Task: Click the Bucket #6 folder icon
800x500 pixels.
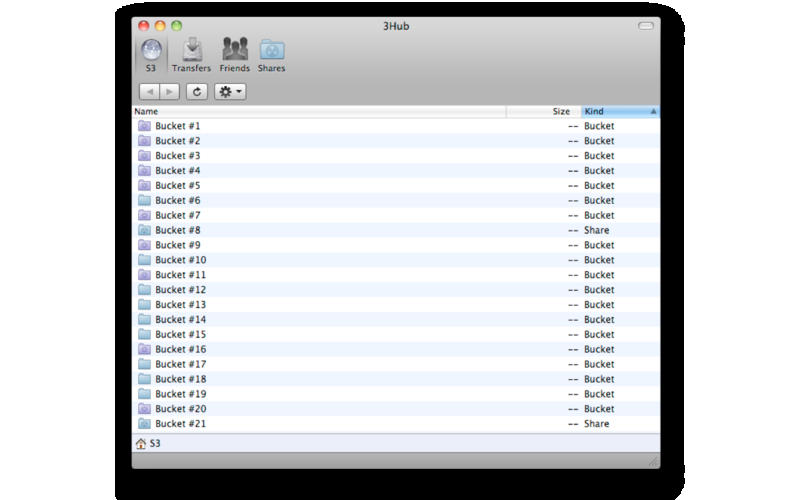Action: point(144,200)
